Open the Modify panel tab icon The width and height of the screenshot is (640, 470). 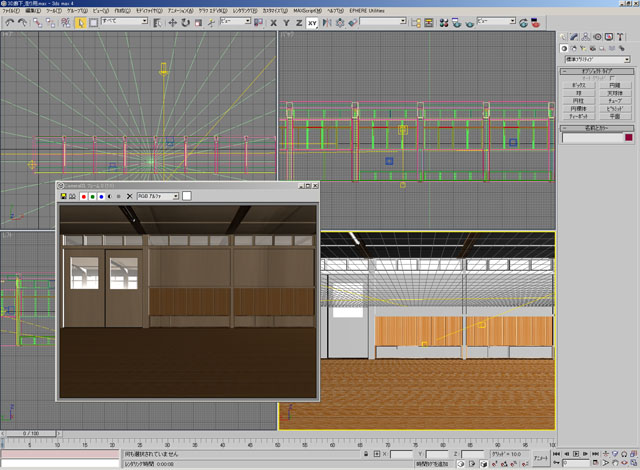pos(574,37)
